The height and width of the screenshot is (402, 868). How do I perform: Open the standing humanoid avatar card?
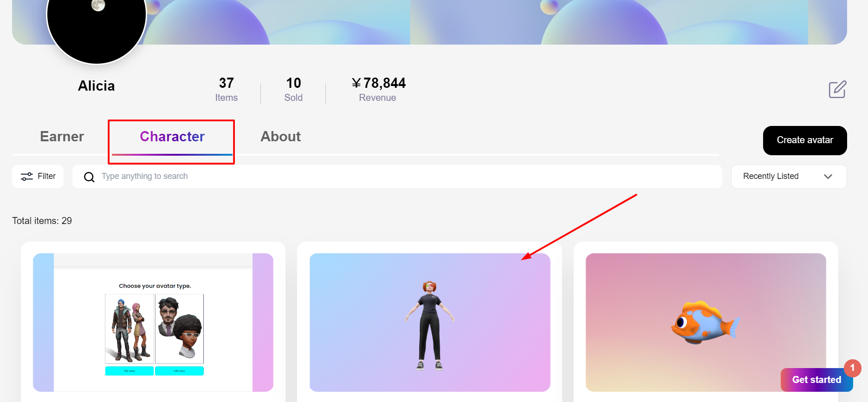pyautogui.click(x=429, y=323)
